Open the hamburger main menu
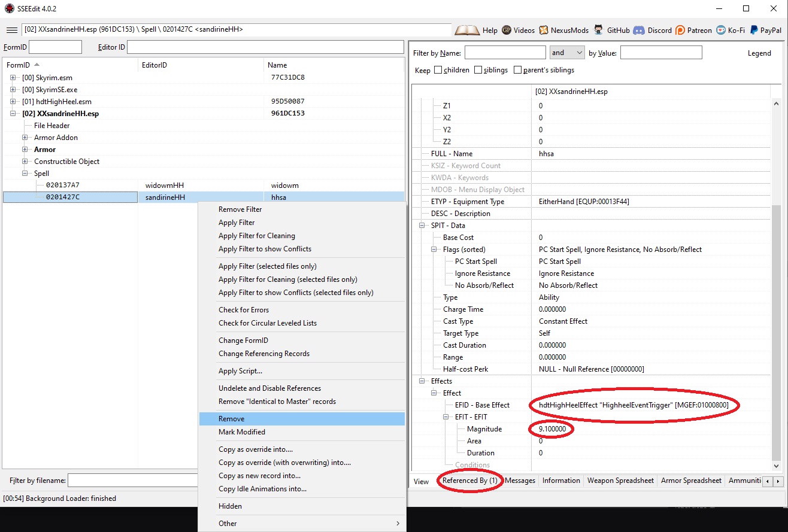 tap(11, 30)
